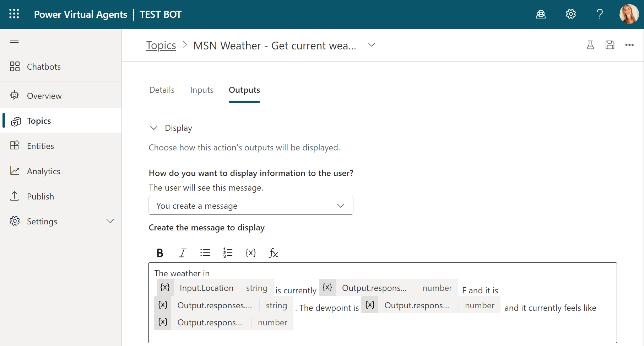
Task: Open the Test bot flask icon
Action: coord(590,45)
